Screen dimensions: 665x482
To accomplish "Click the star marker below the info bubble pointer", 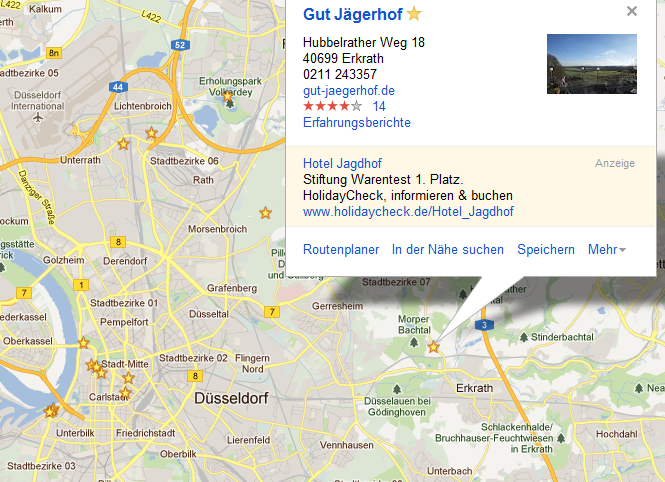I will pos(433,347).
